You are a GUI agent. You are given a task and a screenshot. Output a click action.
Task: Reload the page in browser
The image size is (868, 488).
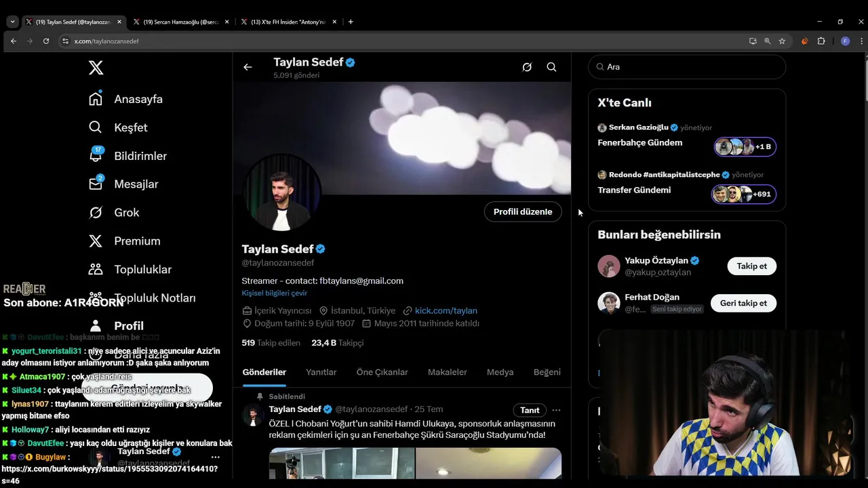tap(46, 41)
